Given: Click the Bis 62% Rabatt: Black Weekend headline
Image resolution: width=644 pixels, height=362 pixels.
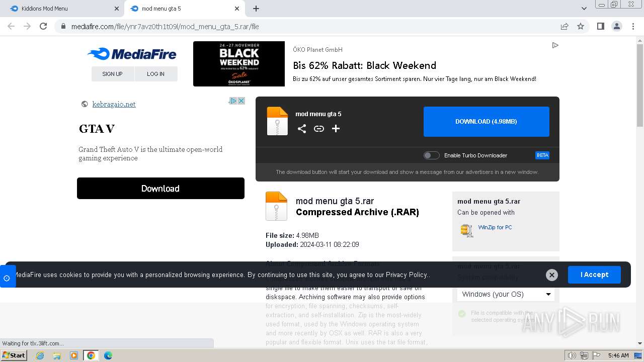Looking at the screenshot, I should [364, 65].
